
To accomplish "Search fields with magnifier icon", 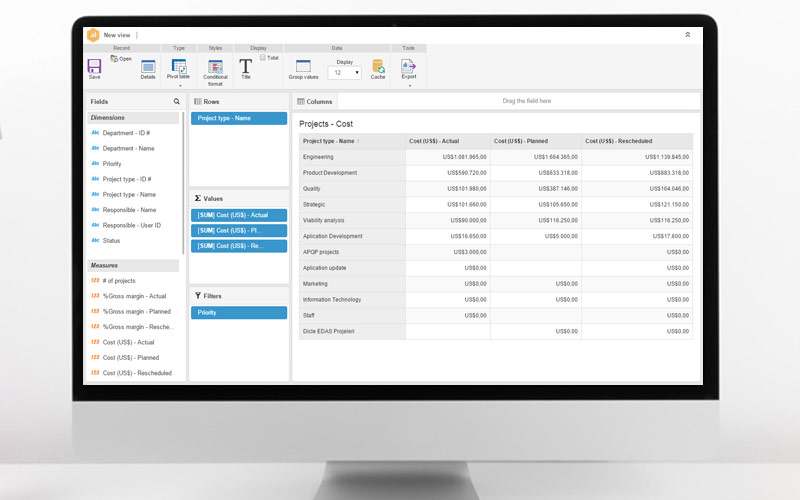I will coord(177,101).
